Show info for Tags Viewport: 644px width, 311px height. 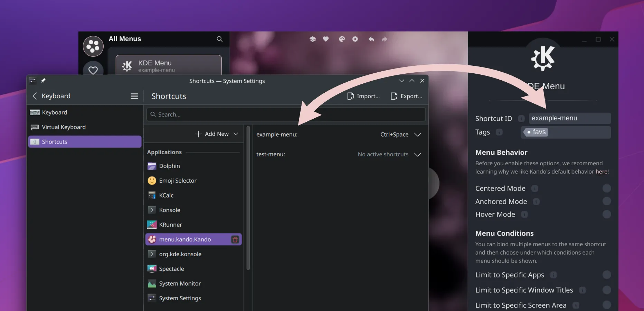(499, 132)
